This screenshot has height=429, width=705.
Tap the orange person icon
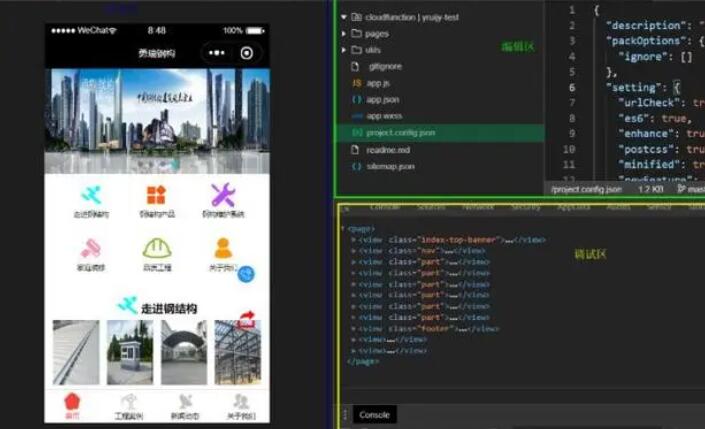coord(223,248)
